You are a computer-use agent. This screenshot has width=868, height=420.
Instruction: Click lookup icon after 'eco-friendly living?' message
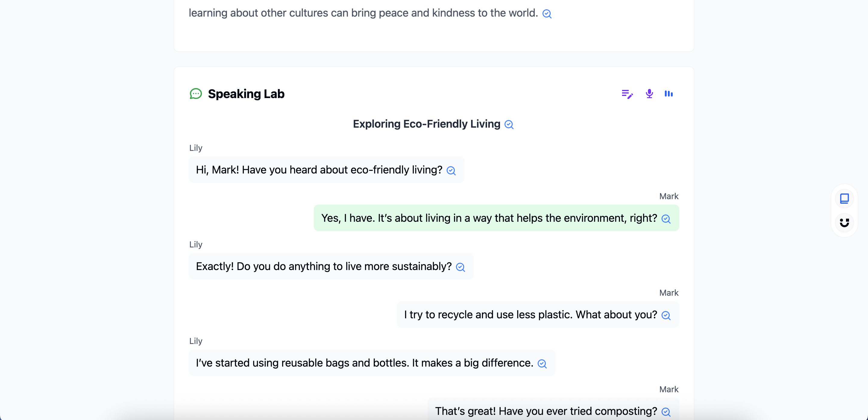pyautogui.click(x=451, y=170)
